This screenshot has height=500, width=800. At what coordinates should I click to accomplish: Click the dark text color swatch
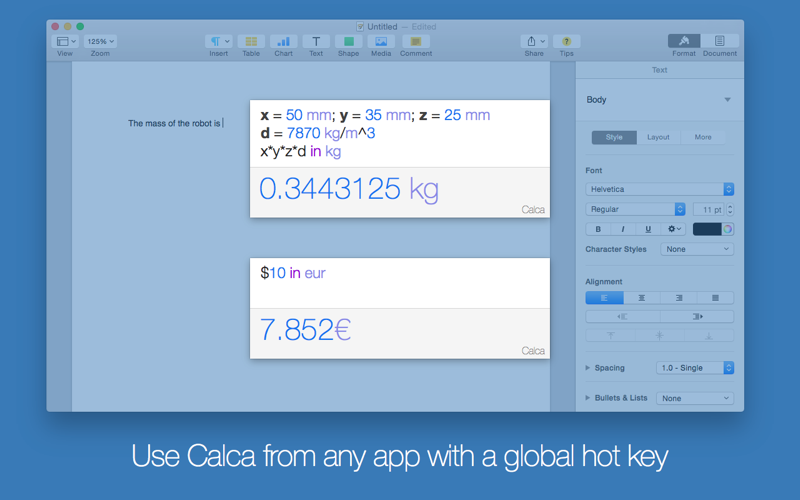tap(707, 229)
